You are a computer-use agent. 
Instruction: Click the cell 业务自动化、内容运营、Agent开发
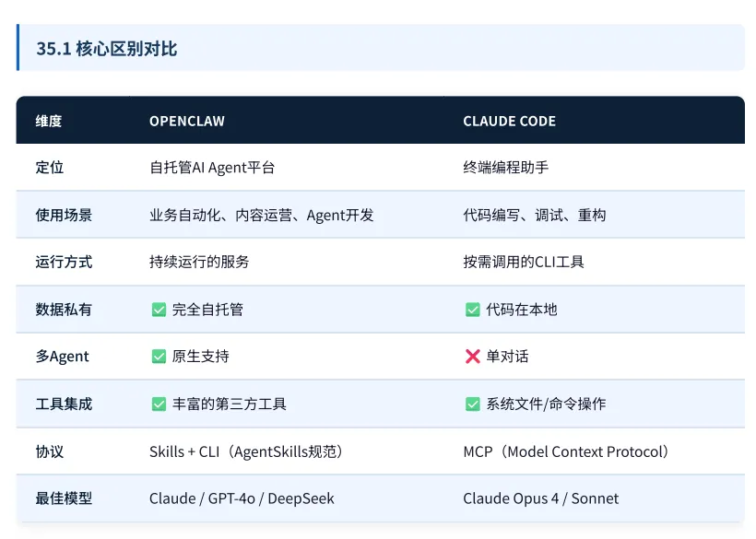coord(261,215)
